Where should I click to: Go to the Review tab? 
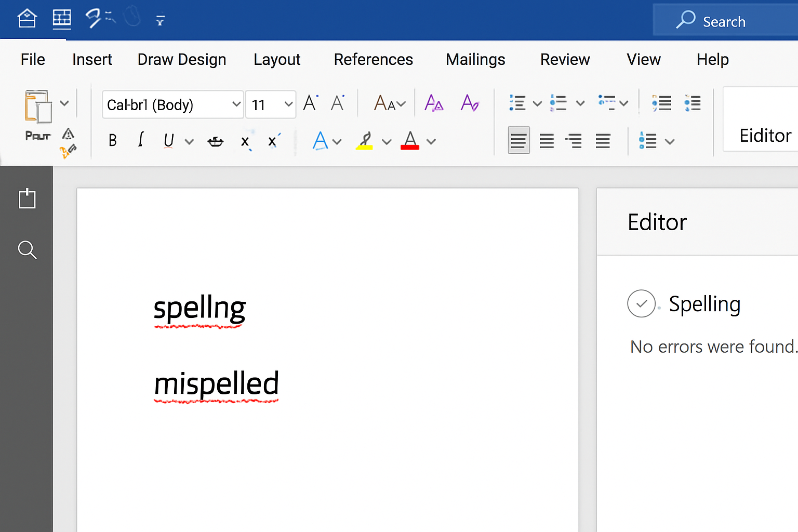(565, 59)
